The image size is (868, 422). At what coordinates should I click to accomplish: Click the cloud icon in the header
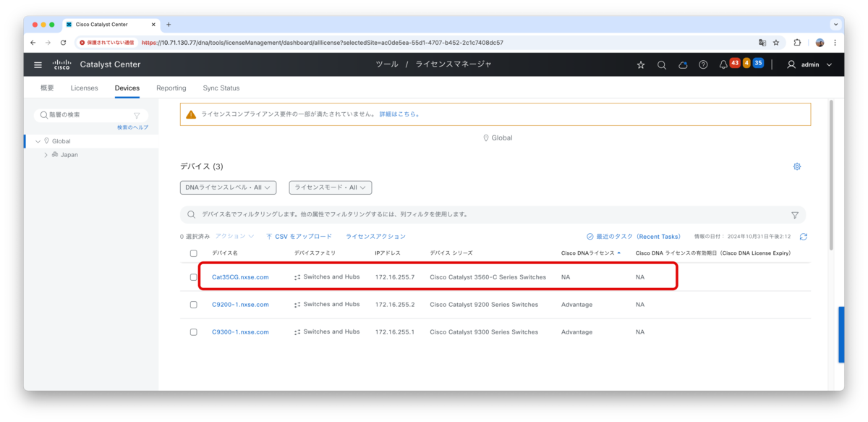click(x=683, y=64)
